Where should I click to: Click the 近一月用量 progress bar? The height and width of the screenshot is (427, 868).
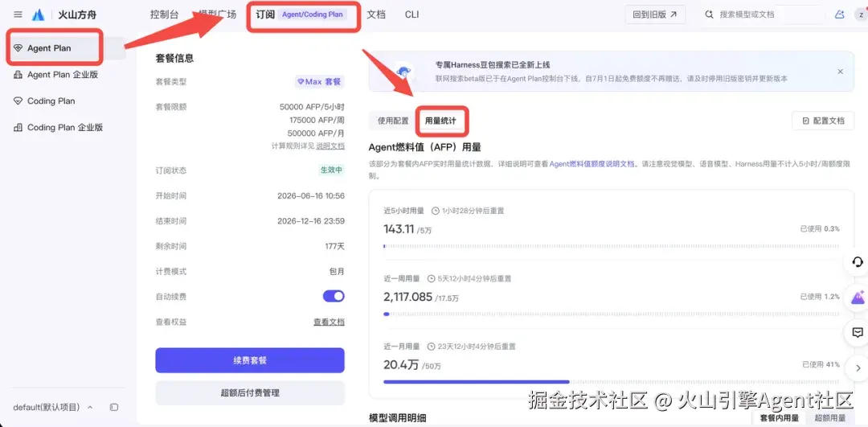pyautogui.click(x=611, y=382)
